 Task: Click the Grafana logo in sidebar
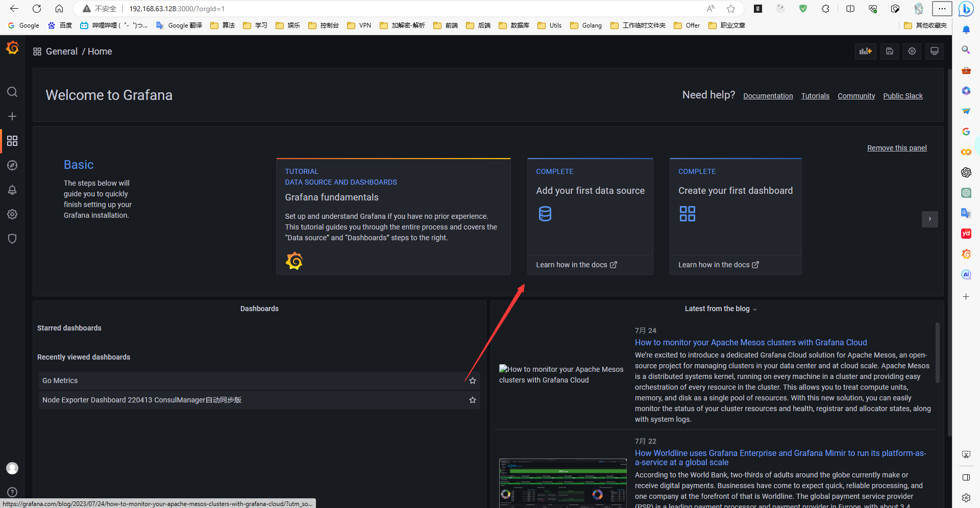[12, 48]
